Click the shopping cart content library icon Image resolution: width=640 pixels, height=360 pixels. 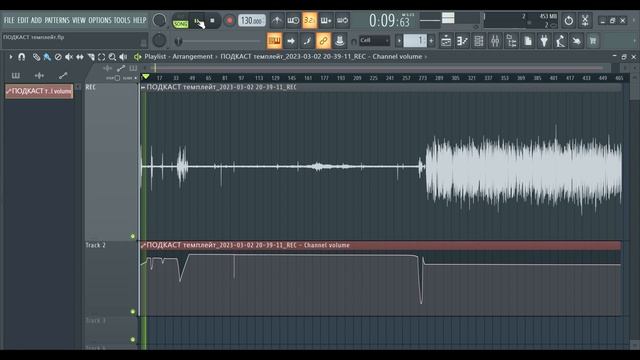(x=593, y=41)
